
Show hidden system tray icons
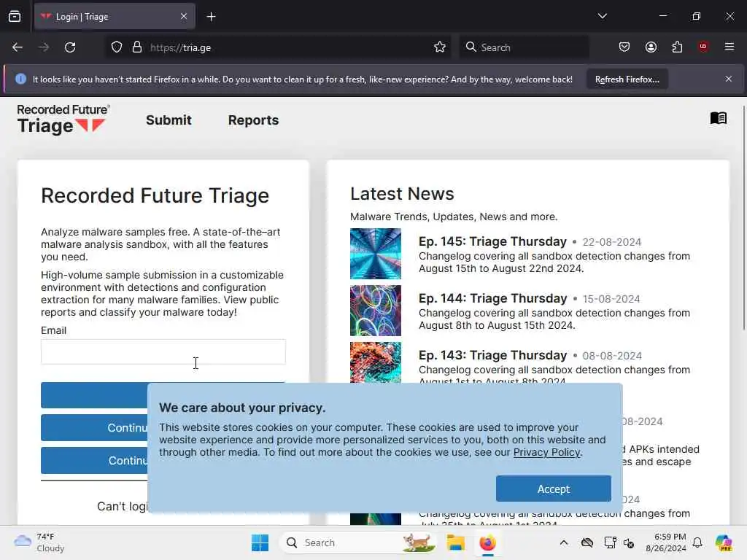(x=564, y=542)
